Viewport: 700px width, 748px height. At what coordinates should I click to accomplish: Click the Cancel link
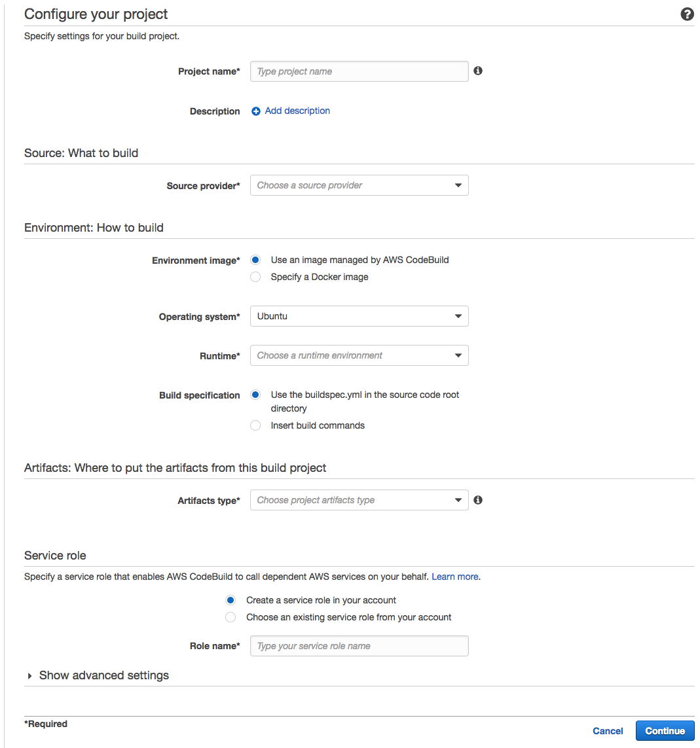[x=608, y=730]
